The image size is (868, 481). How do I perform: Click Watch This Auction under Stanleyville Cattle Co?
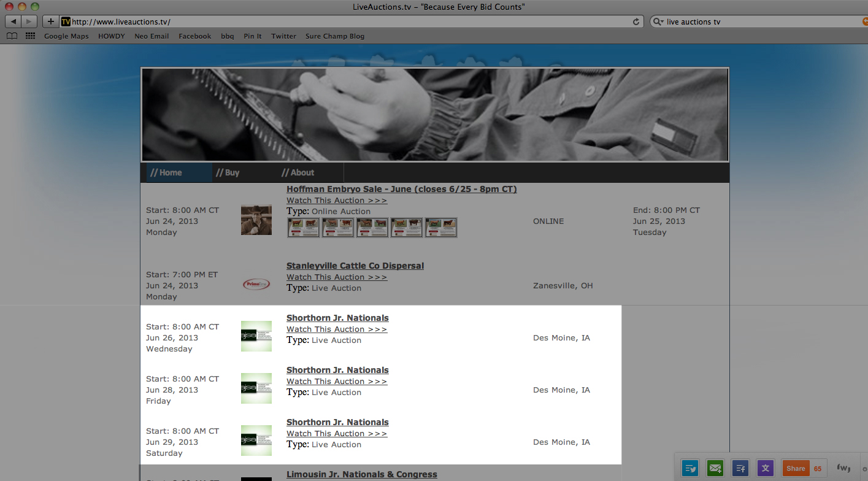(337, 277)
